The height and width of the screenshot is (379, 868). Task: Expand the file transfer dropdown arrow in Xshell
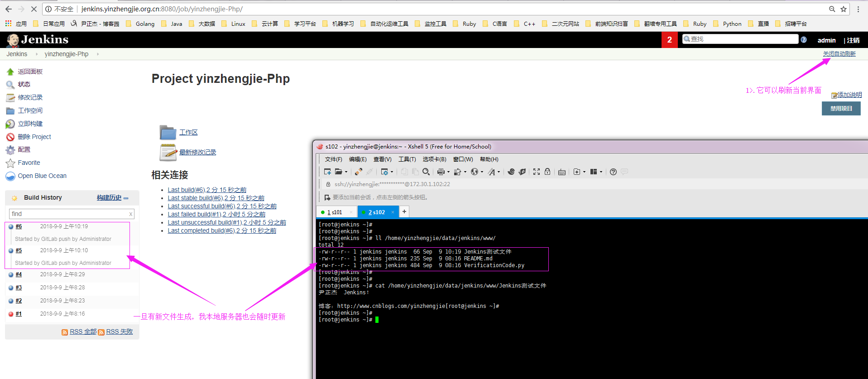(x=465, y=172)
